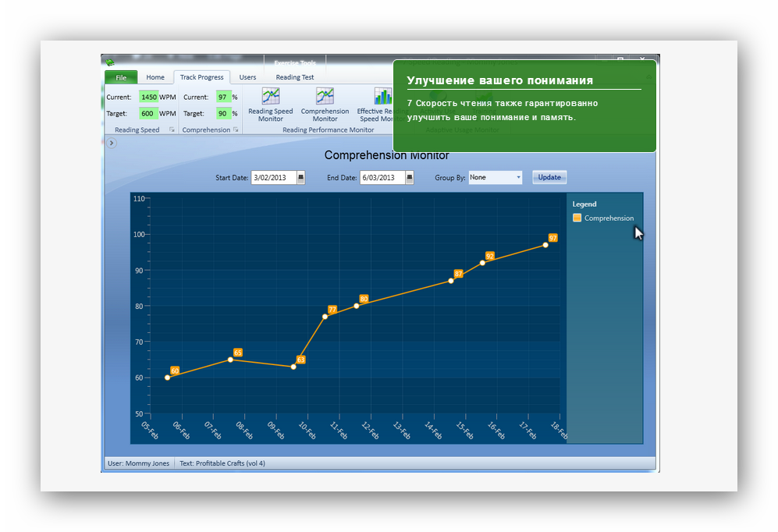Launch Comprehension group dialog launcher
The image size is (778, 532).
pyautogui.click(x=236, y=129)
